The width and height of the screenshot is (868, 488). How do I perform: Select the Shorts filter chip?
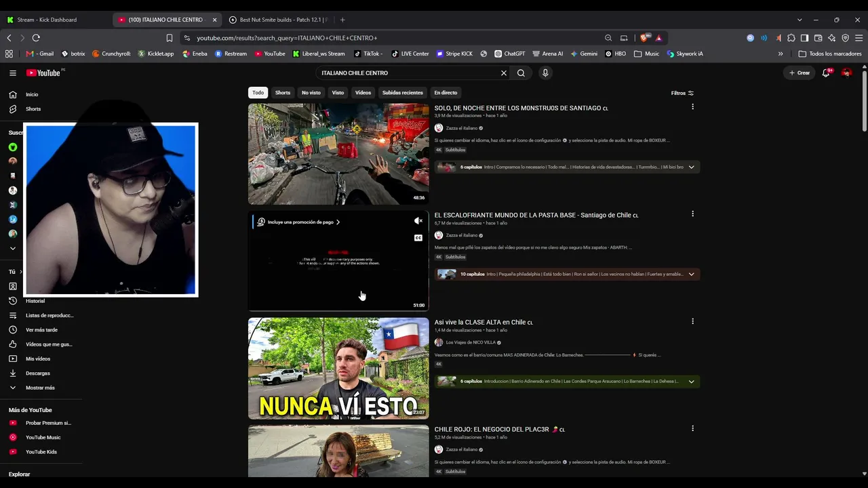coord(283,92)
